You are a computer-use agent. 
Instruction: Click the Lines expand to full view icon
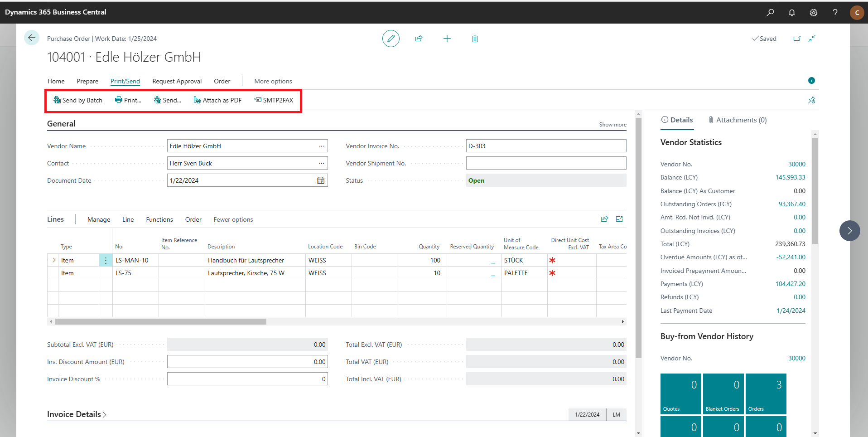click(619, 219)
